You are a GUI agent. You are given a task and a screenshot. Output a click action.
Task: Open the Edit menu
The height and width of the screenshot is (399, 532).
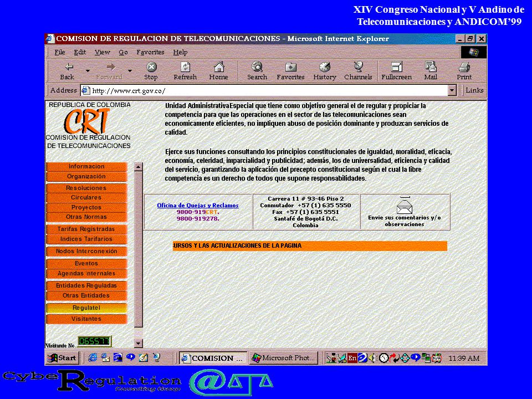(x=80, y=52)
